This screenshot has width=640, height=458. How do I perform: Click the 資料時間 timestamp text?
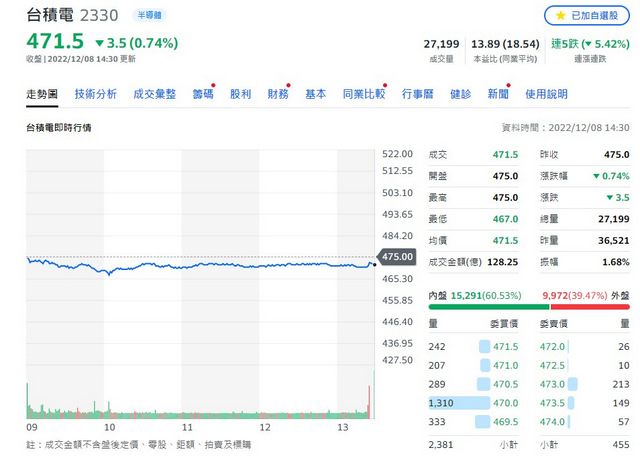tap(566, 128)
